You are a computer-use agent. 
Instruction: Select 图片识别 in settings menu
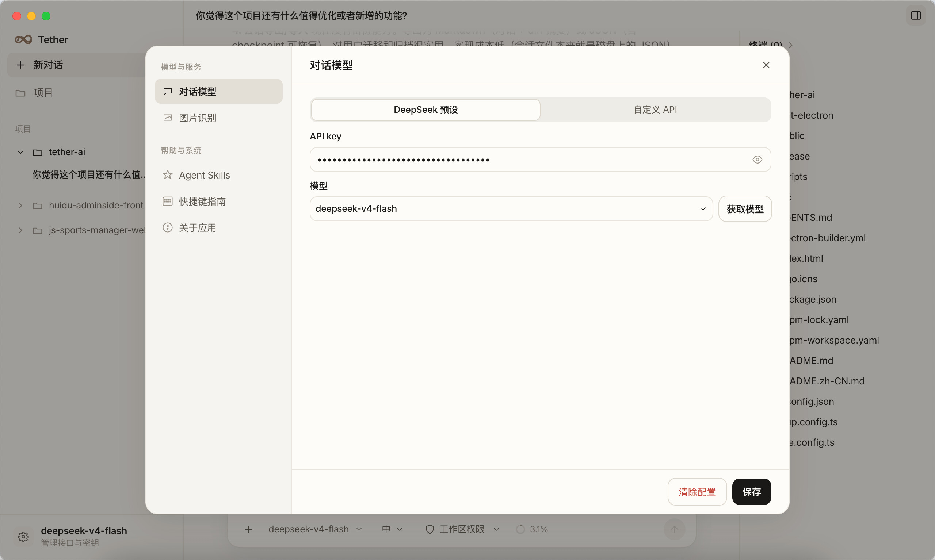[x=218, y=118]
